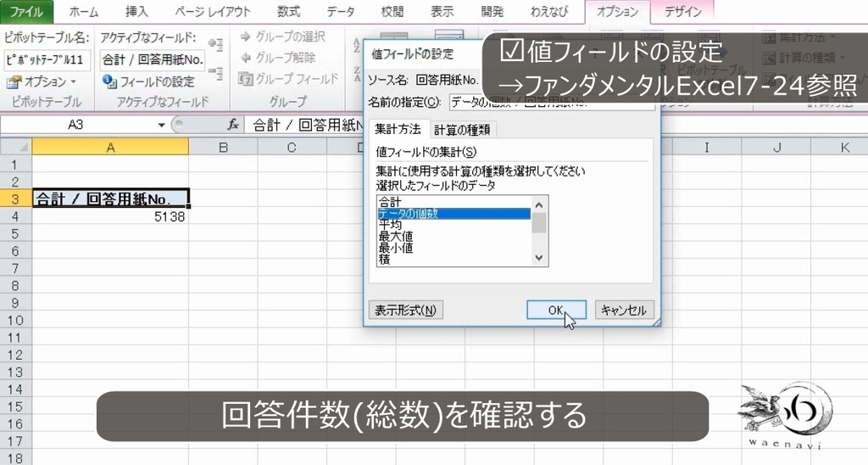The image size is (868, 465).
Task: Click the Name Box showing A3
Action: coord(77,126)
